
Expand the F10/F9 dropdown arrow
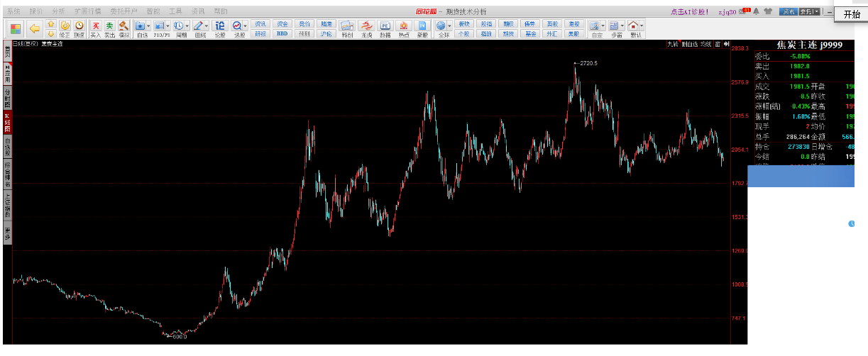167,26
